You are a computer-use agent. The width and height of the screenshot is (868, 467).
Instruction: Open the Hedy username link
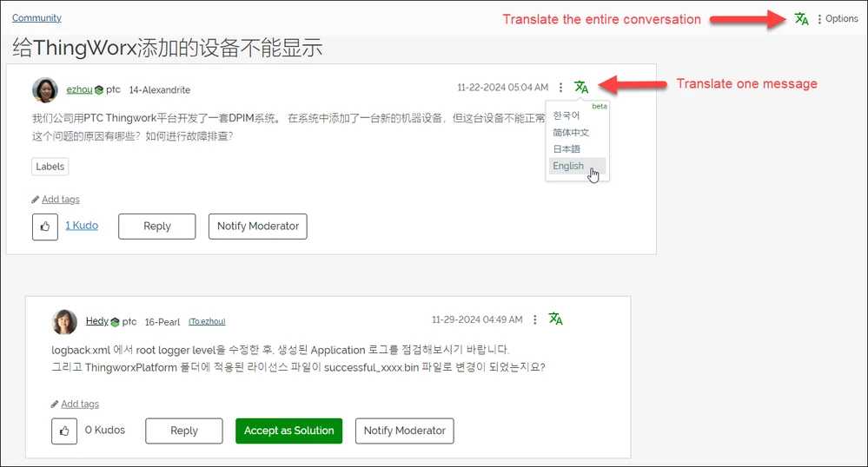(96, 321)
